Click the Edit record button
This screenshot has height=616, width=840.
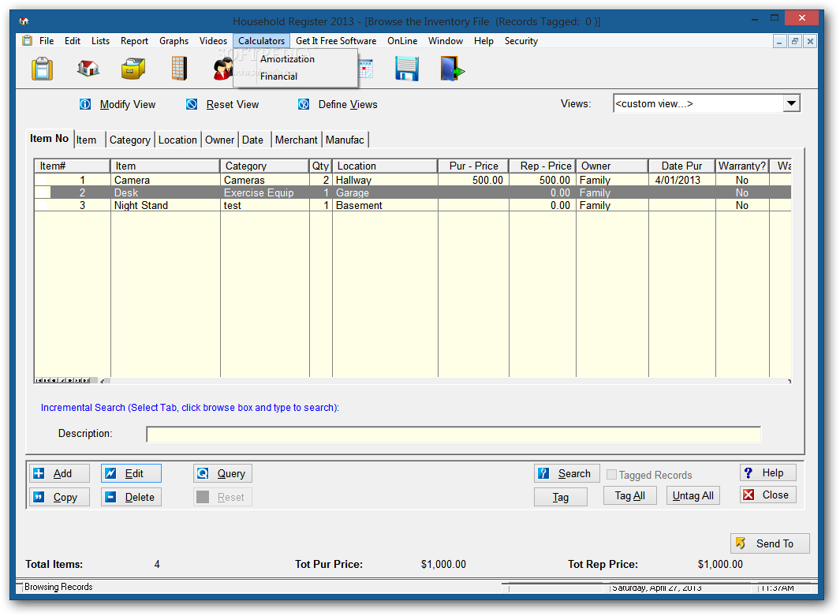tap(131, 473)
